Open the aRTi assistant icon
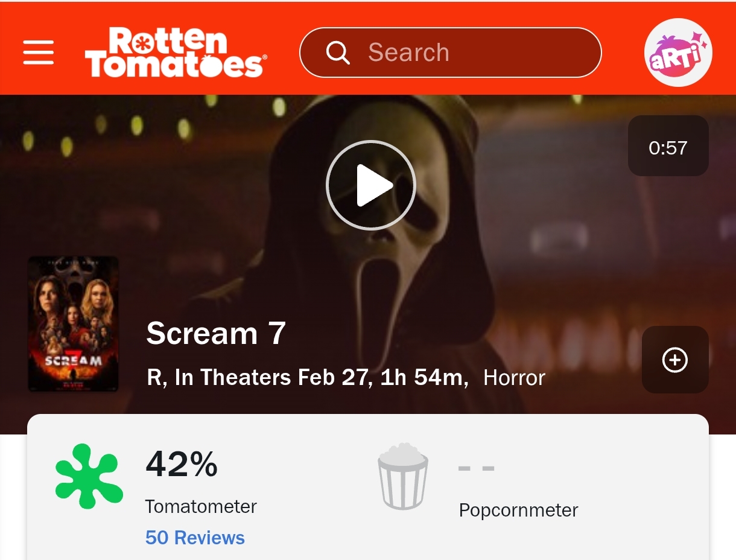The width and height of the screenshot is (736, 560). point(677,52)
